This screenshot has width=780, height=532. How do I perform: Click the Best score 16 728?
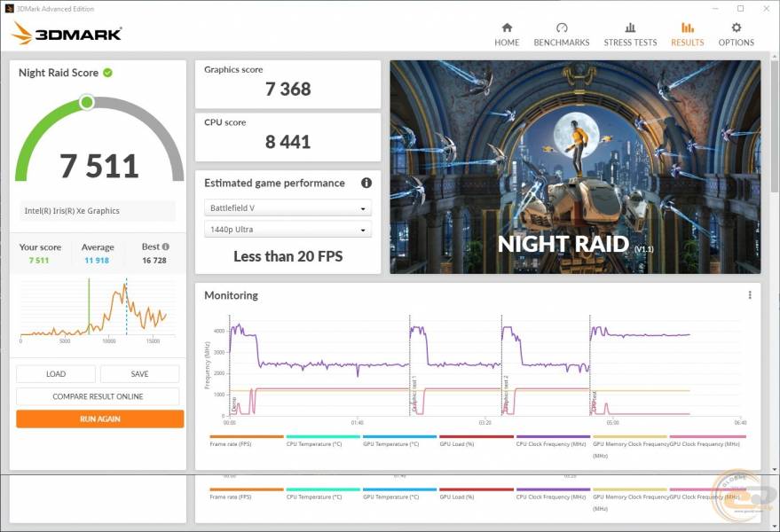[154, 260]
